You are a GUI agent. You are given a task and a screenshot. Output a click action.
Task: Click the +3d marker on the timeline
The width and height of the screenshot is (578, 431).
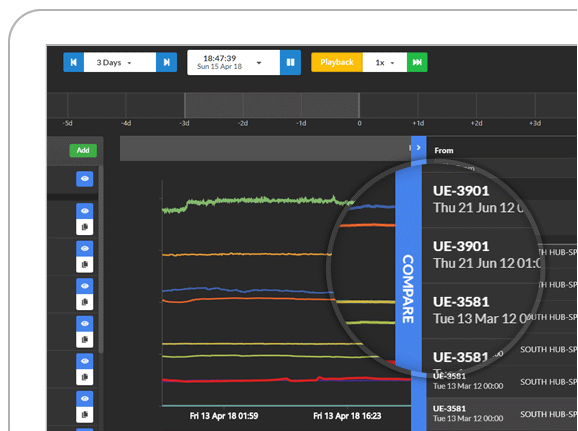(535, 123)
